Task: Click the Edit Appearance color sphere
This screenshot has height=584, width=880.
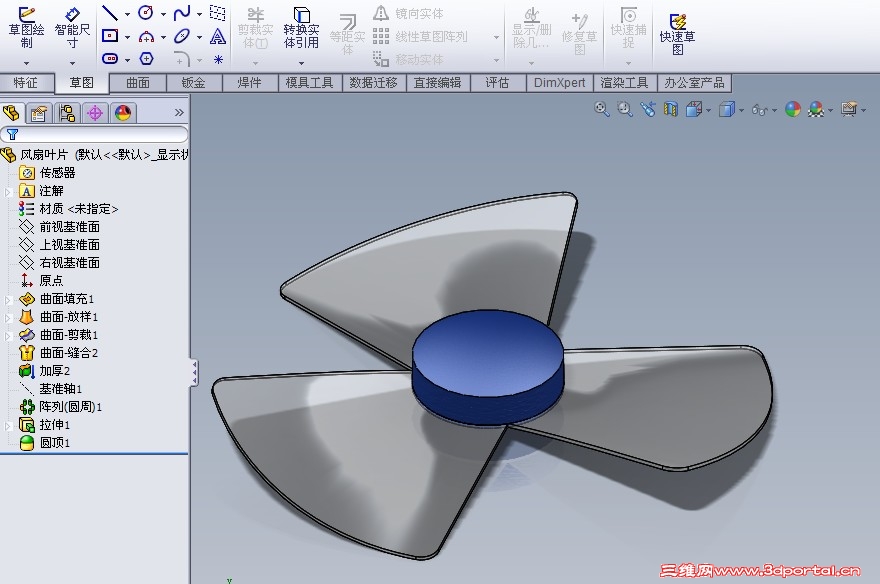Action: point(792,109)
